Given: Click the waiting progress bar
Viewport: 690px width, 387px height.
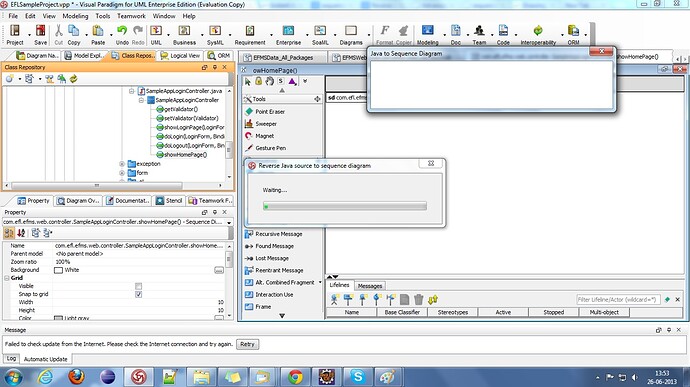Looking at the screenshot, I should pos(345,206).
